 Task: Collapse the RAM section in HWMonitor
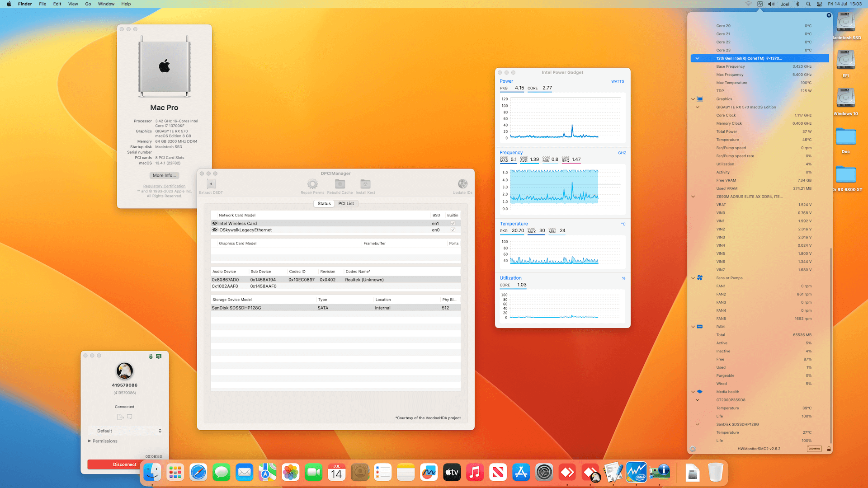pyautogui.click(x=693, y=327)
